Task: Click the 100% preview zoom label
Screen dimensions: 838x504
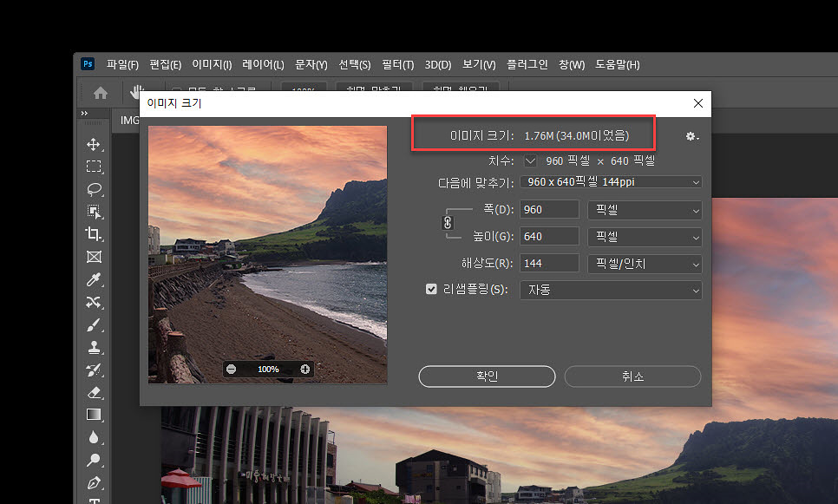Action: [268, 370]
